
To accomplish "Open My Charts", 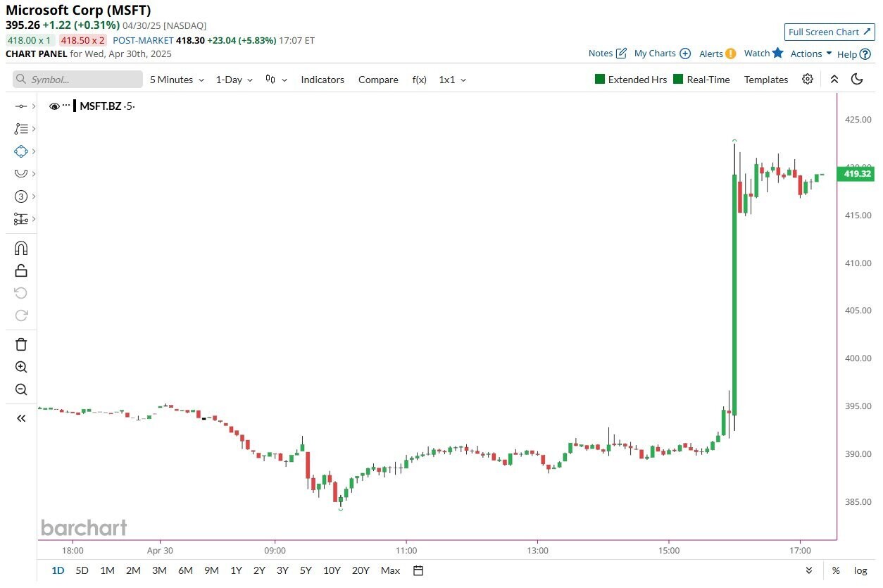I will (x=663, y=54).
